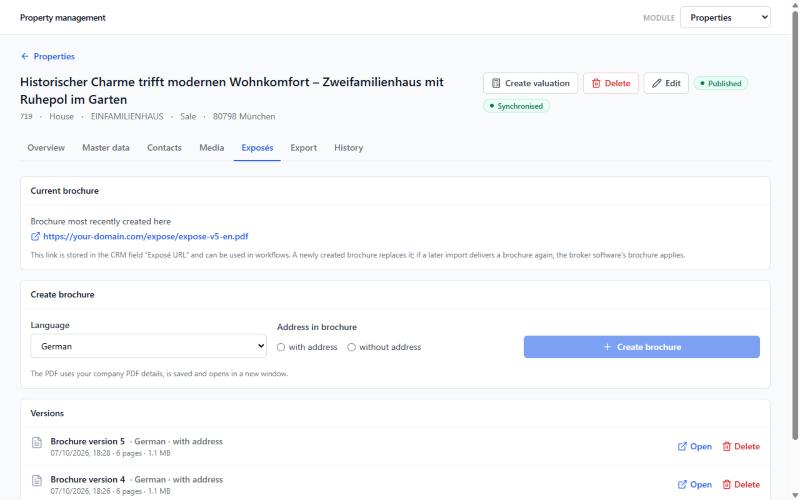View the History tab
The height and width of the screenshot is (500, 800).
(348, 147)
